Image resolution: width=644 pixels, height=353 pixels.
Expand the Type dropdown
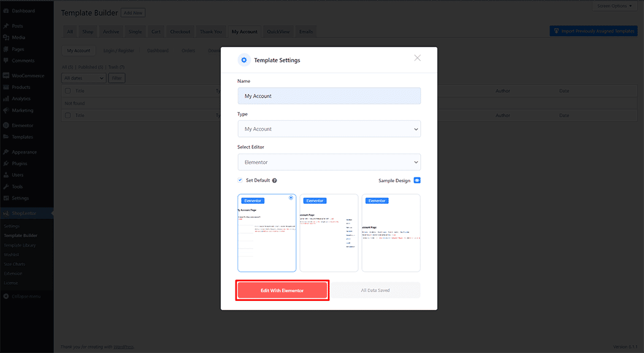(x=329, y=129)
